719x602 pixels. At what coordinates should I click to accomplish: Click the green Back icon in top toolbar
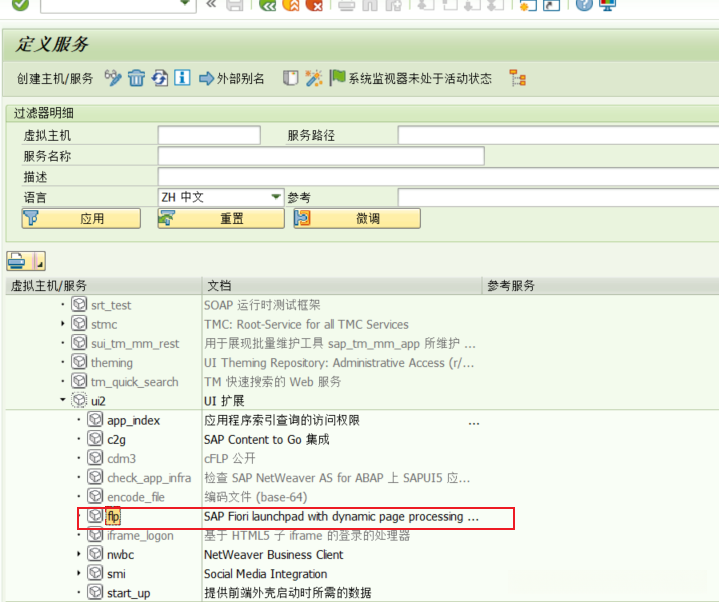click(x=267, y=5)
